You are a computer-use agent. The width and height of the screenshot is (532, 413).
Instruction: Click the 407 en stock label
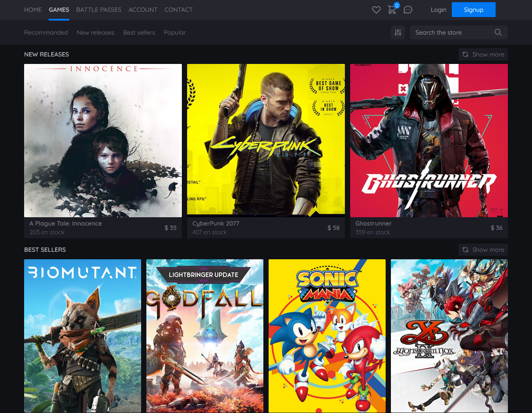[209, 232]
